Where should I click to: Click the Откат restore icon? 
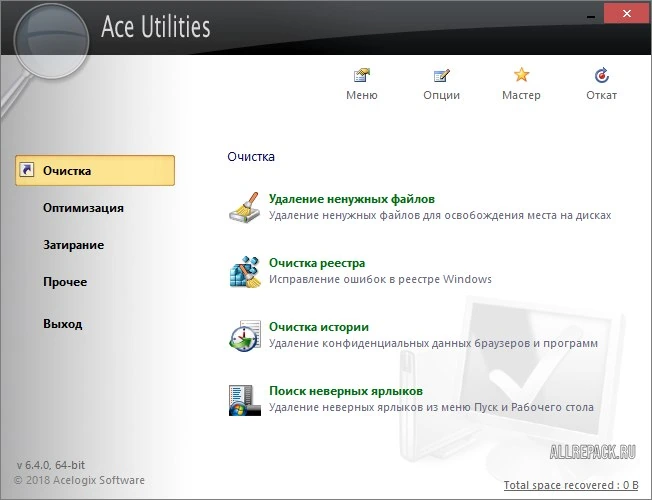click(601, 75)
